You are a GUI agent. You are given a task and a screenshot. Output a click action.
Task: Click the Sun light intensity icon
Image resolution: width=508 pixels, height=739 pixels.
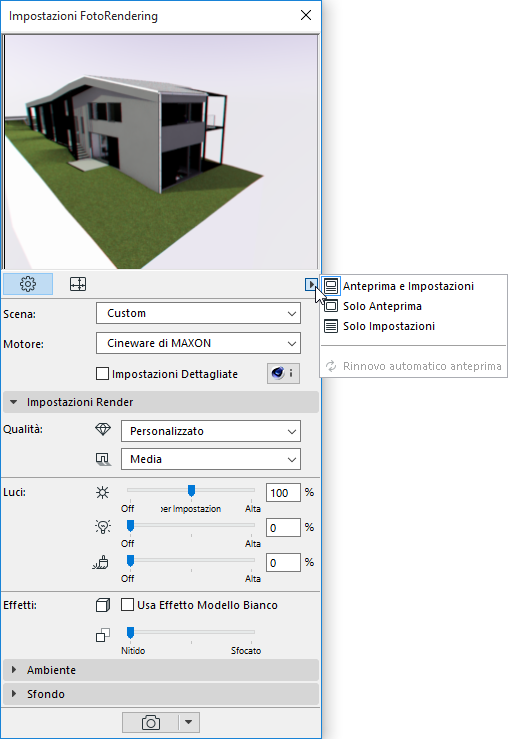[102, 493]
